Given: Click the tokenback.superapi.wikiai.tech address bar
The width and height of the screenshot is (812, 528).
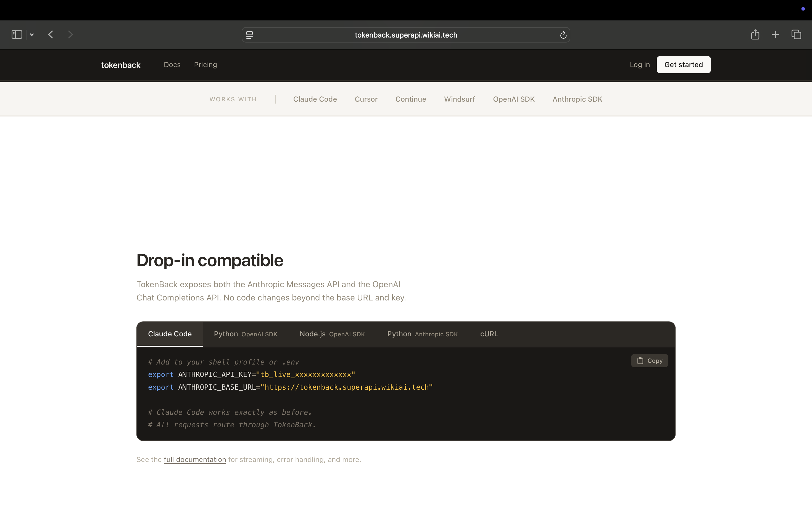Looking at the screenshot, I should click(x=406, y=35).
